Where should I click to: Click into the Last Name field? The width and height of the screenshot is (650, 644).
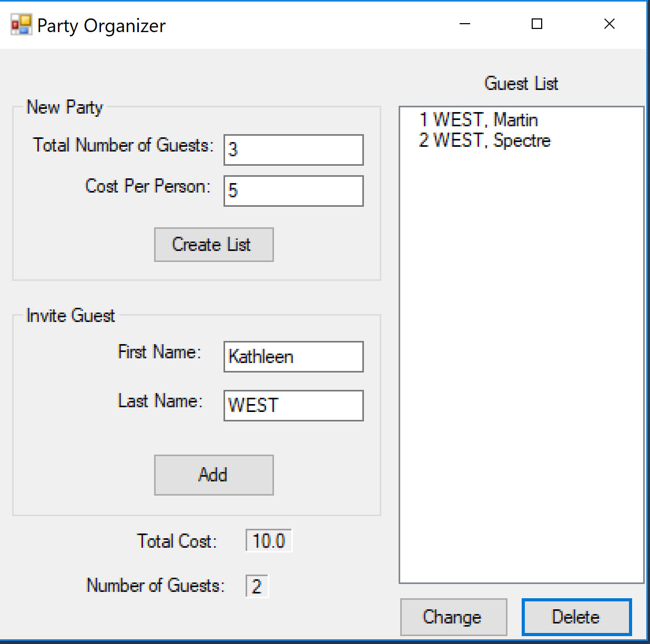[x=293, y=406]
